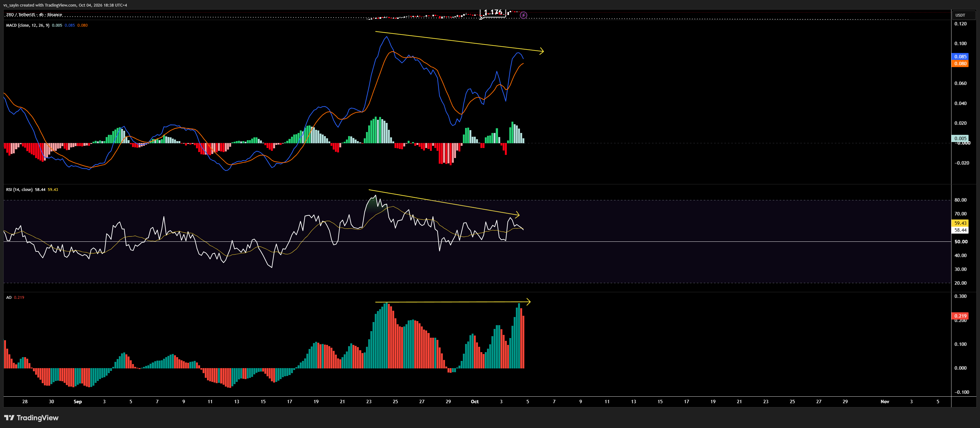
Task: Click the MACD legend value 0.080 in orange
Action: [82, 25]
